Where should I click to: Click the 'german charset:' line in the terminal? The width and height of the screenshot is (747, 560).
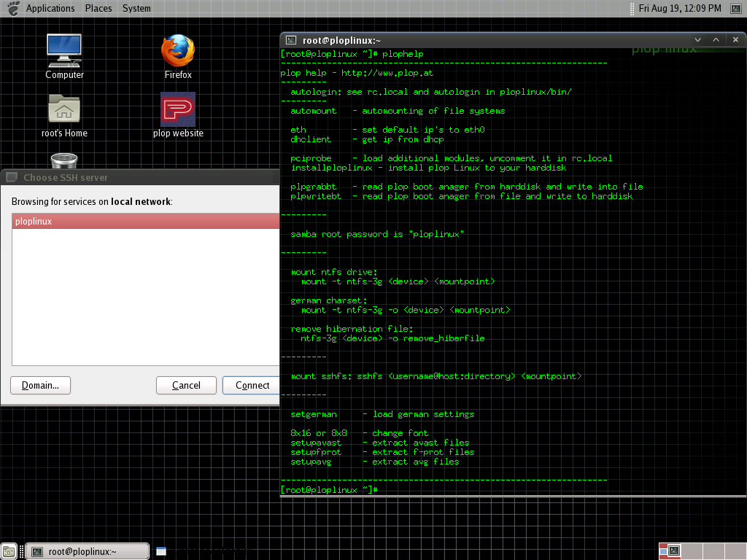tap(329, 300)
